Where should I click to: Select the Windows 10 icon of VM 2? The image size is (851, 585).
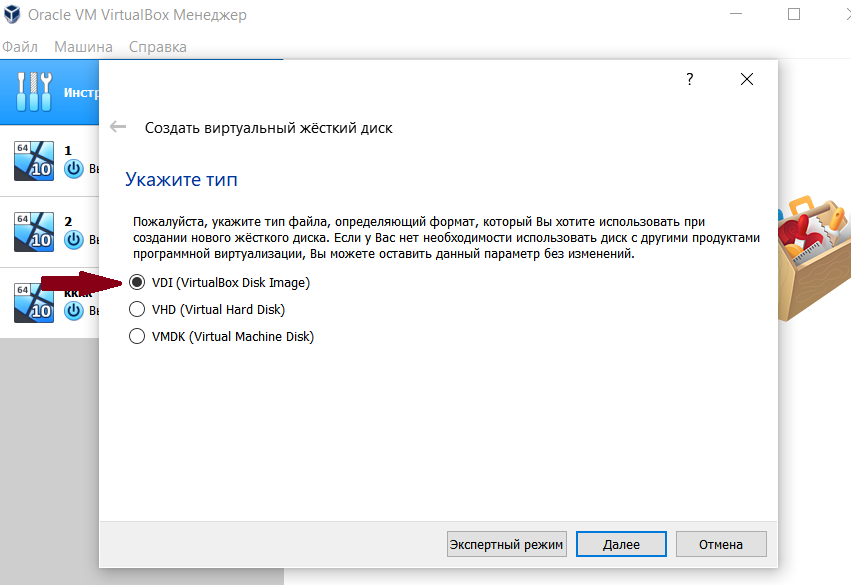coord(33,231)
